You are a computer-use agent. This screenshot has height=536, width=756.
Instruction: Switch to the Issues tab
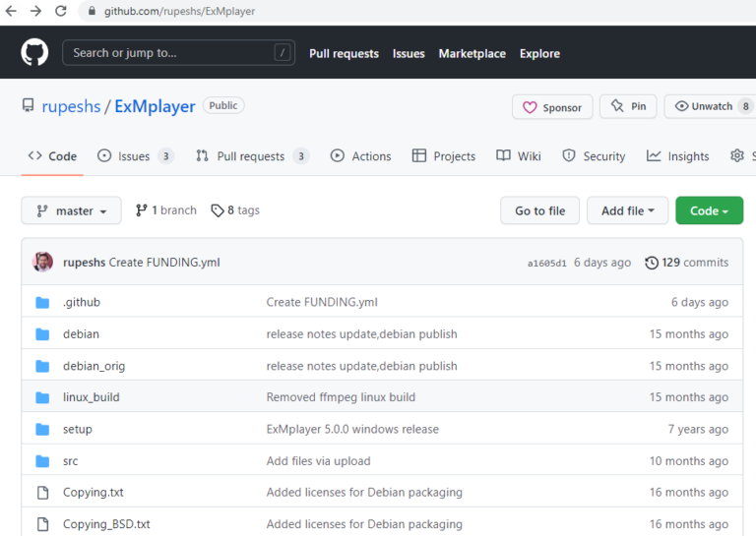135,156
